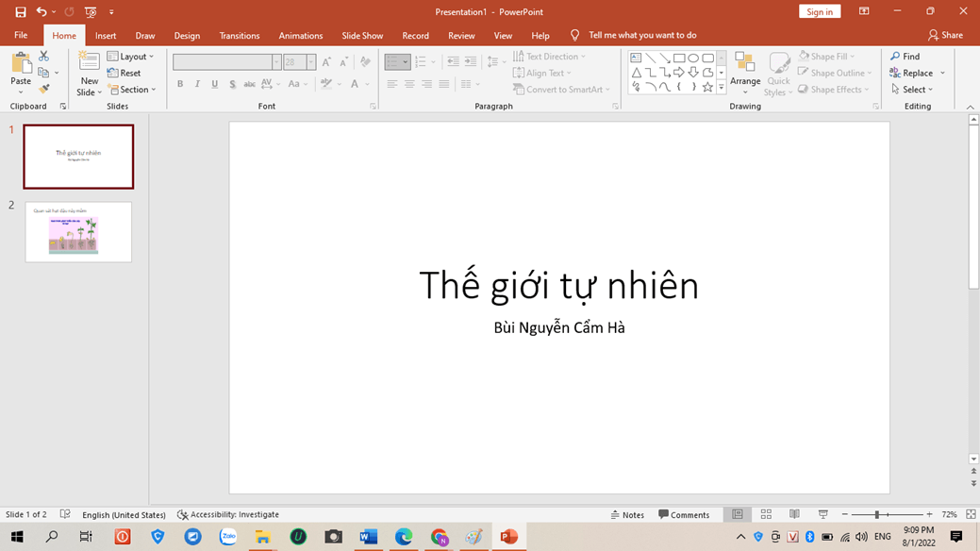This screenshot has width=980, height=551.
Task: Click the Format Painter brush icon
Action: (43, 90)
